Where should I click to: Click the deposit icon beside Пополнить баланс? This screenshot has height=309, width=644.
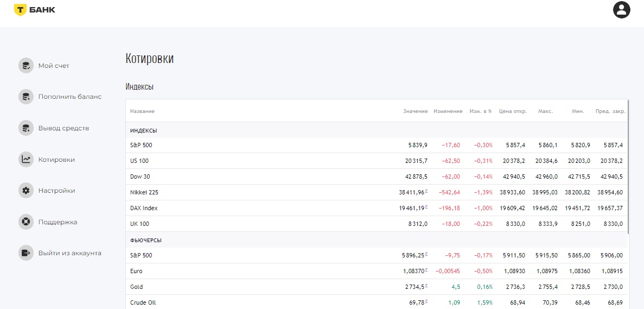pos(25,97)
